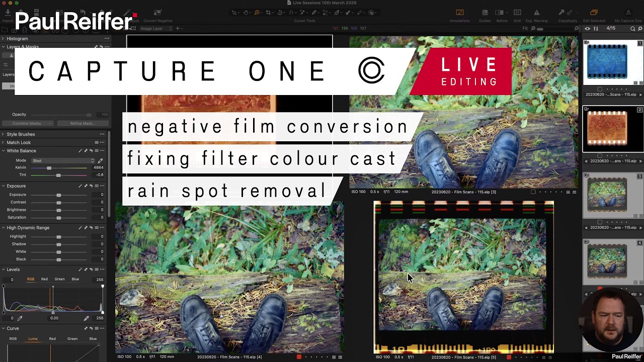Select the Red tab in Levels
The height and width of the screenshot is (362, 644).
coord(44,280)
